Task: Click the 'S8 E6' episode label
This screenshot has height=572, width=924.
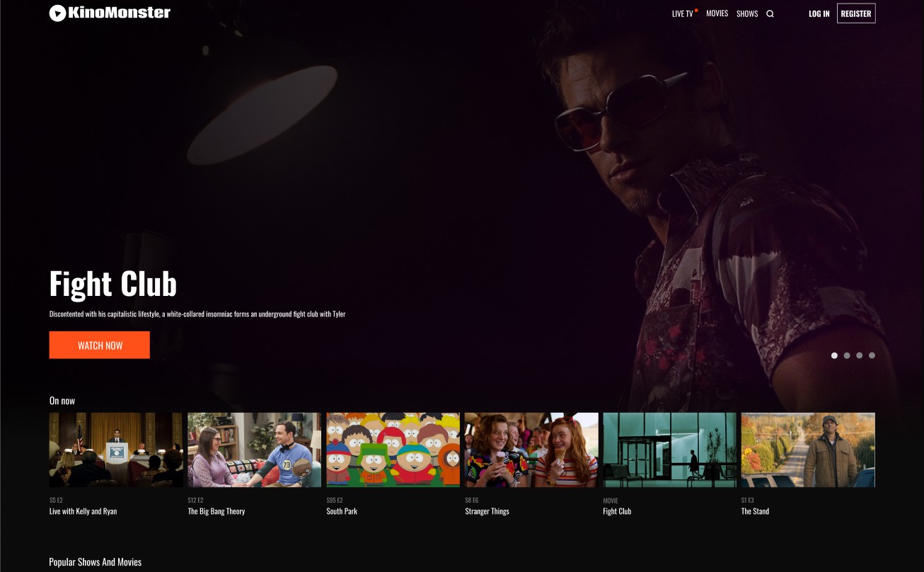Action: tap(472, 500)
